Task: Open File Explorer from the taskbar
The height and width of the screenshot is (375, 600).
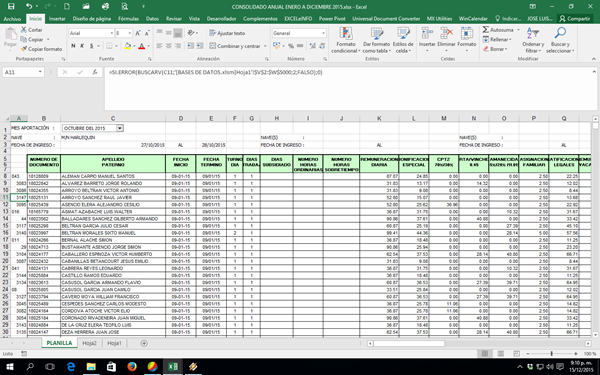Action: [x=91, y=367]
